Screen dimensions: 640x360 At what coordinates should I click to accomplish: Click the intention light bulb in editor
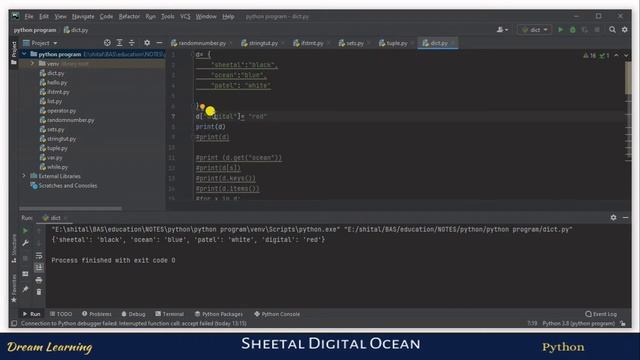tap(202, 107)
